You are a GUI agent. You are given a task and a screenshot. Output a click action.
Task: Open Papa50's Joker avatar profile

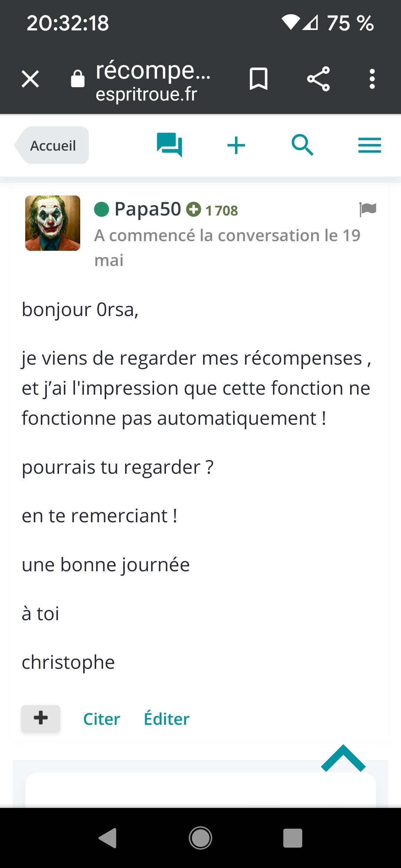pos(53,223)
